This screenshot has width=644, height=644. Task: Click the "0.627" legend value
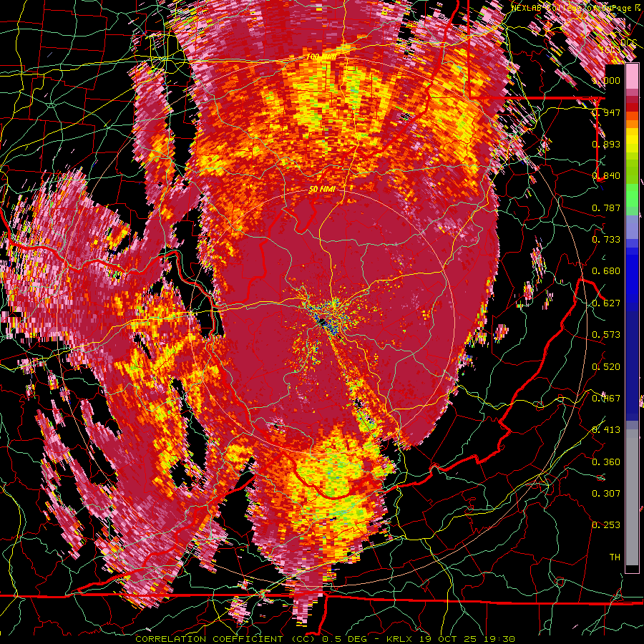click(x=606, y=303)
